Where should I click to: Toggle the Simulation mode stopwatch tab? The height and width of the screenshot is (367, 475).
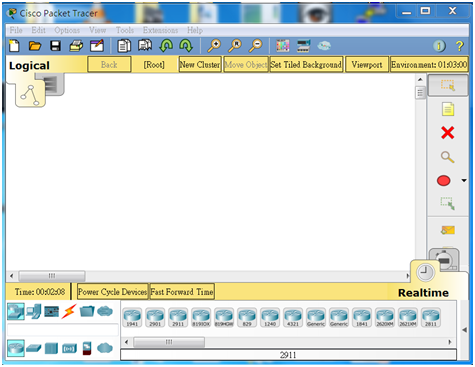click(444, 259)
